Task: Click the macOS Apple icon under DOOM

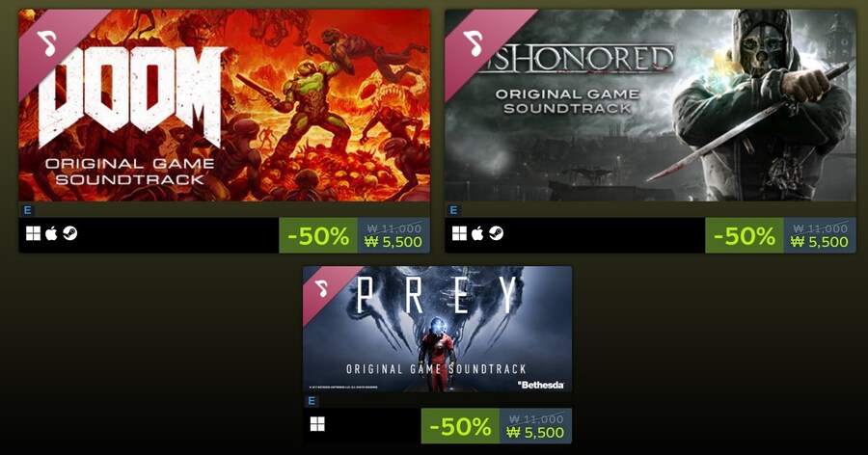Action: [51, 233]
